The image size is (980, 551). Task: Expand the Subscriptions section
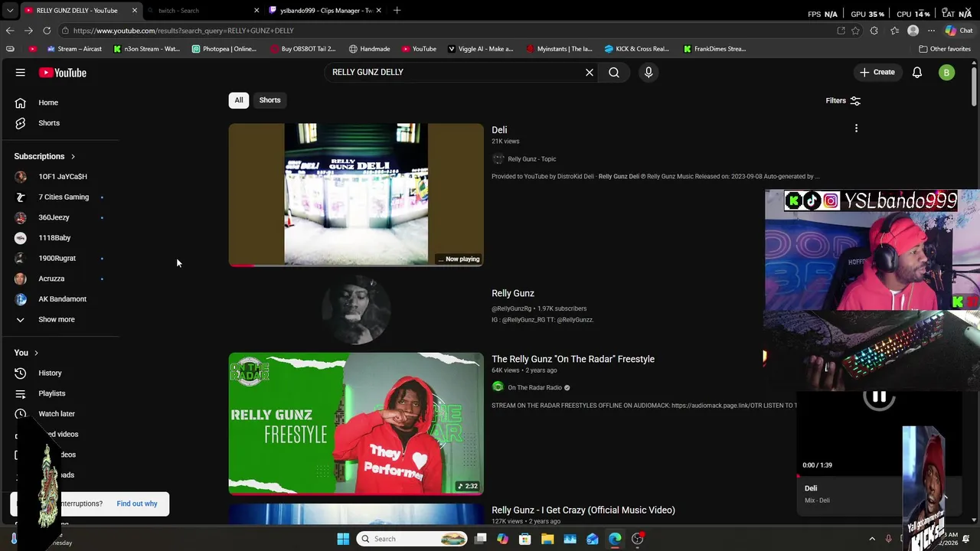tap(45, 156)
